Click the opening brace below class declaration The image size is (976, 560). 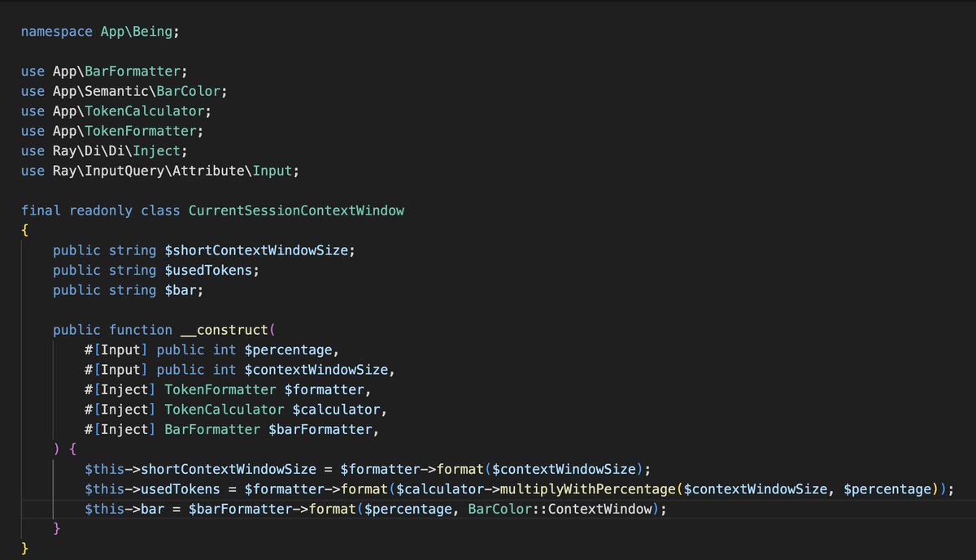[x=24, y=230]
